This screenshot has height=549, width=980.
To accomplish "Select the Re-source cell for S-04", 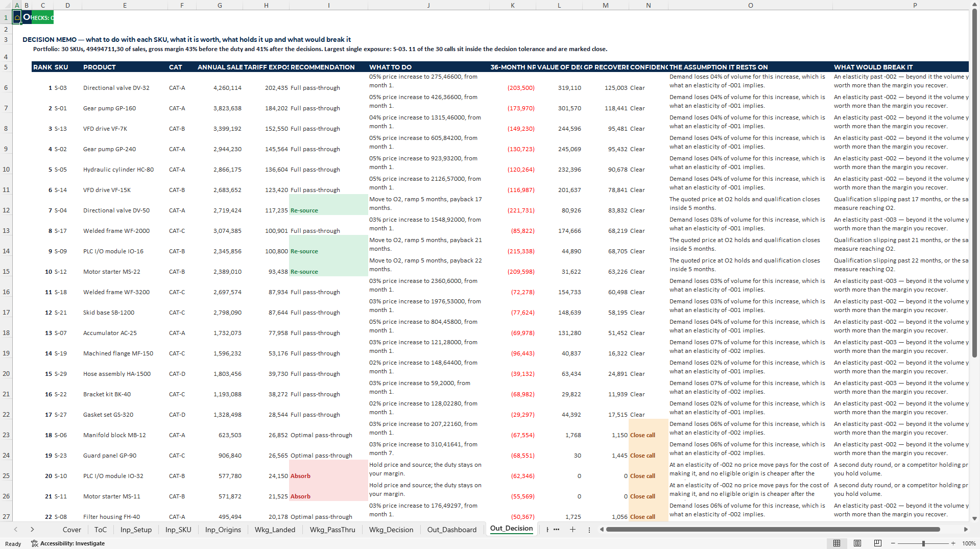I will (x=328, y=205).
